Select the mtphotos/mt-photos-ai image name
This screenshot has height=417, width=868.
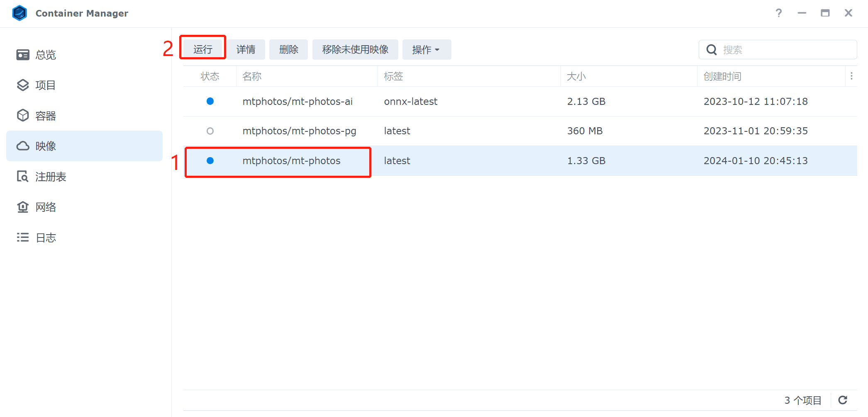pos(297,102)
